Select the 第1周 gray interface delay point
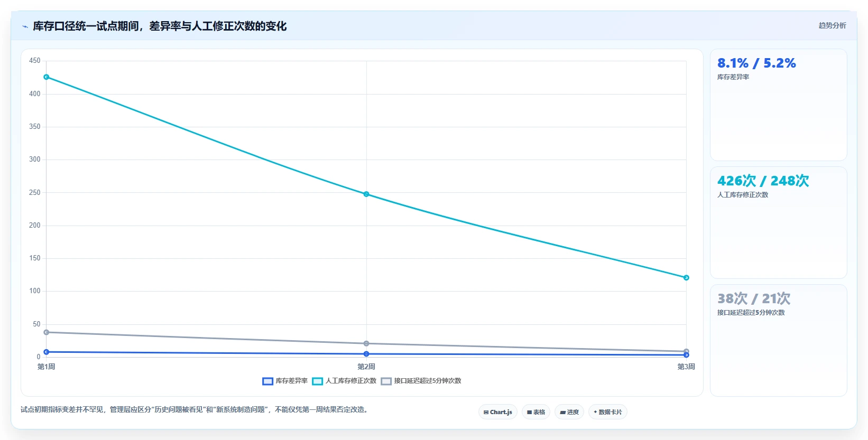Screen dimensions: 868x440 click(x=47, y=332)
